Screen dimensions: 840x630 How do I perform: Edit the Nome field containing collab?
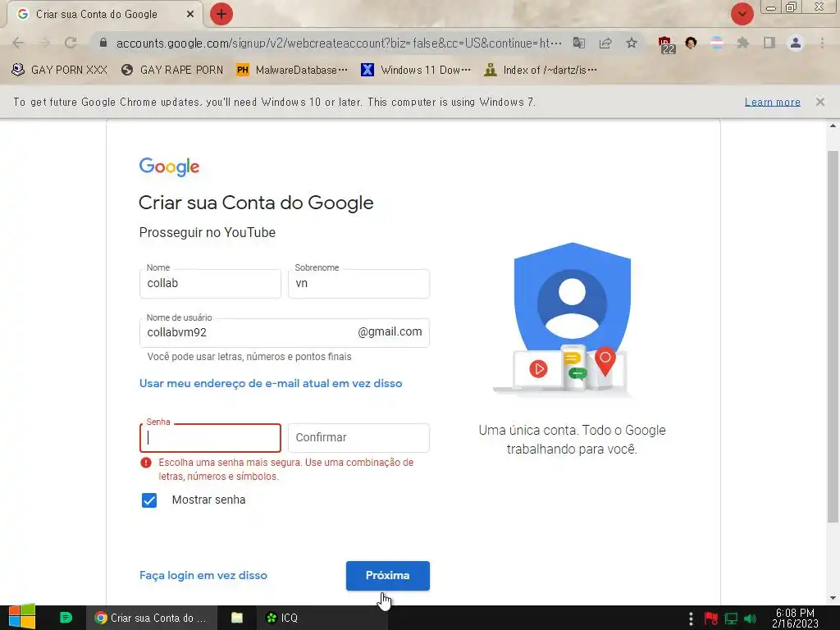point(210,283)
